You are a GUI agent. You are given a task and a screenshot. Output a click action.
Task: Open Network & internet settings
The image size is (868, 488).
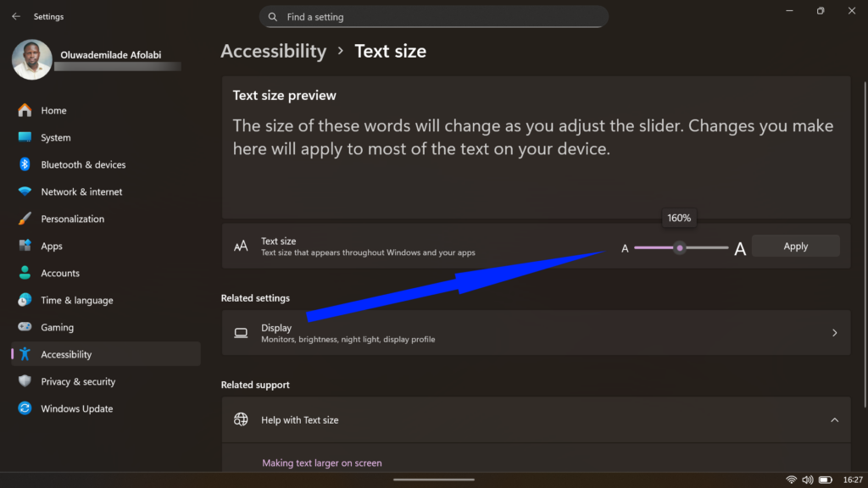click(x=83, y=191)
